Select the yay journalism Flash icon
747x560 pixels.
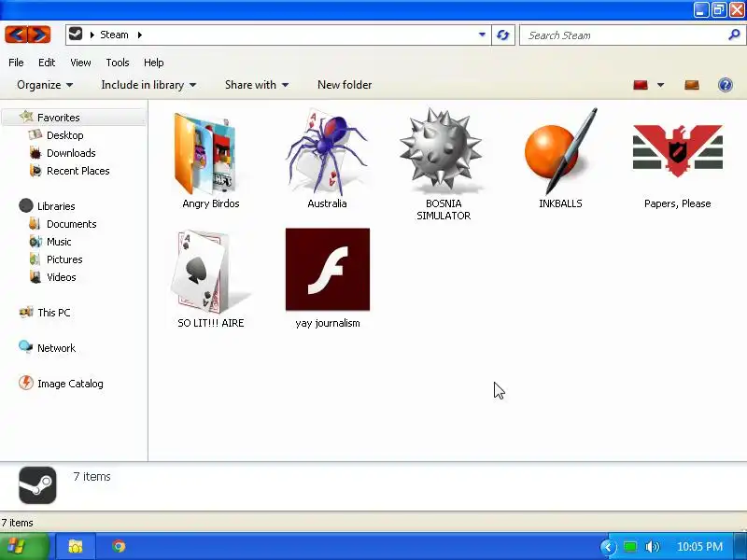[x=328, y=269]
